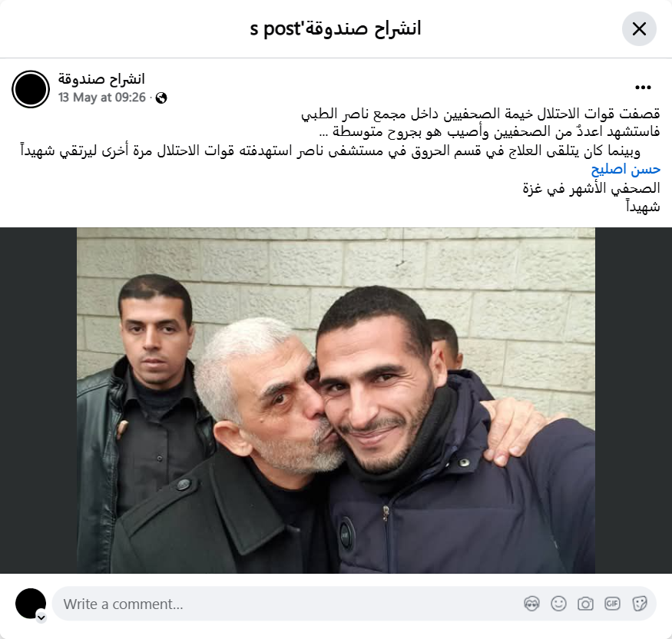672x639 pixels.
Task: Close the post dialog with the X
Action: point(639,28)
